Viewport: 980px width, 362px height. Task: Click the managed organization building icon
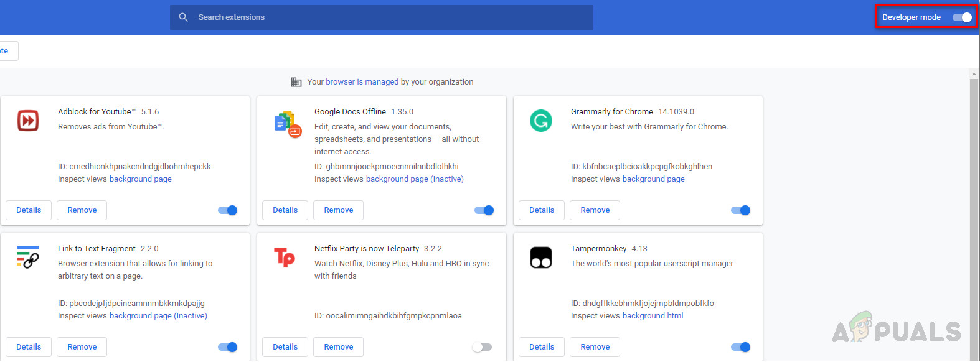tap(296, 82)
